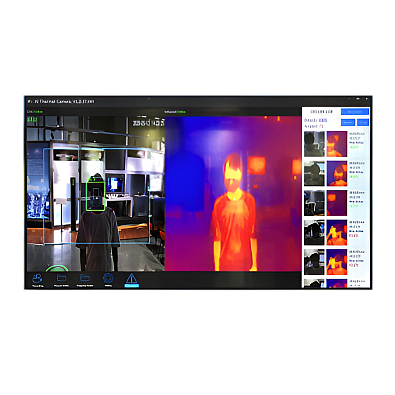Open third record's visible-light thumbnail
Viewport: 395px width, 395px height.
pos(314,203)
